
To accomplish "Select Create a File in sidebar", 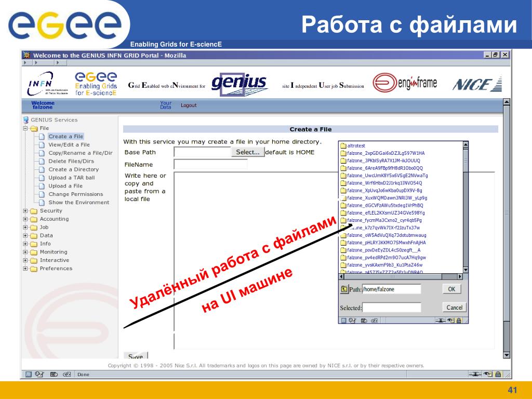I will (x=65, y=137).
